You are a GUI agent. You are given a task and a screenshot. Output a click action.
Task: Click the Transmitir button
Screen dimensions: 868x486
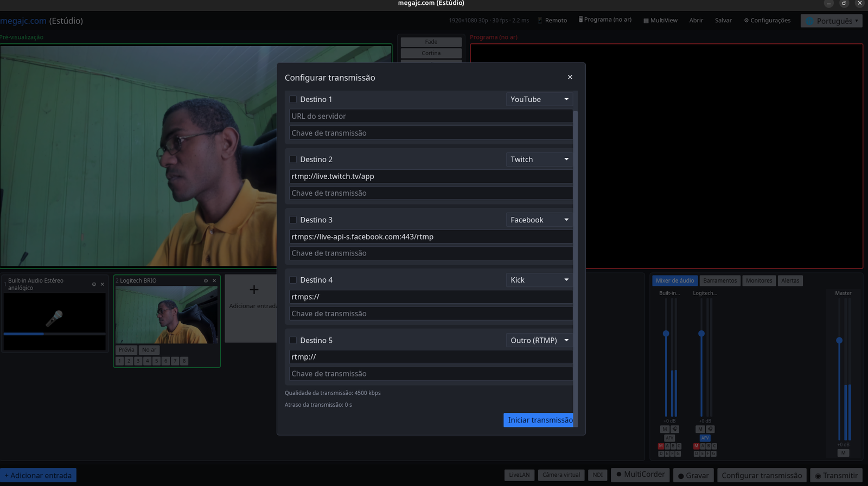point(837,476)
